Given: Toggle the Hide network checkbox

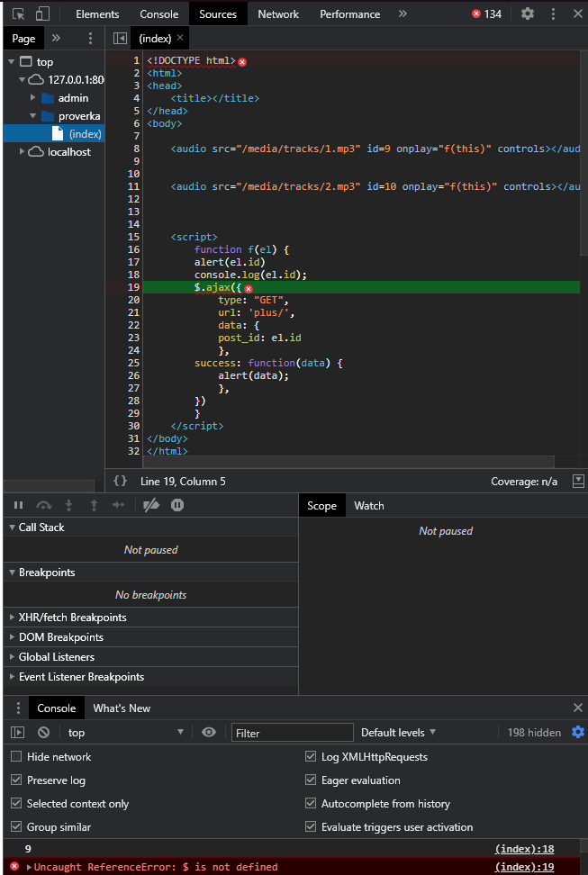Looking at the screenshot, I should (17, 757).
